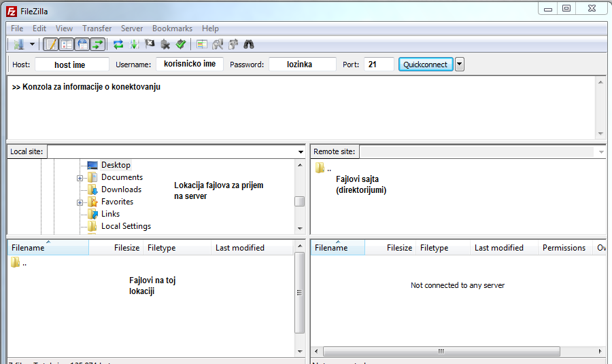Click the Password input field

(x=303, y=65)
